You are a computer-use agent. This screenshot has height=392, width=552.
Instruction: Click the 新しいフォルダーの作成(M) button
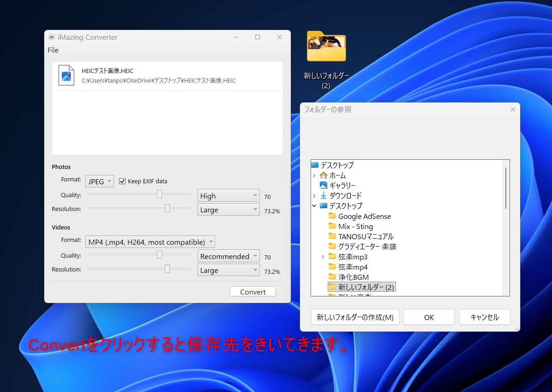click(355, 317)
